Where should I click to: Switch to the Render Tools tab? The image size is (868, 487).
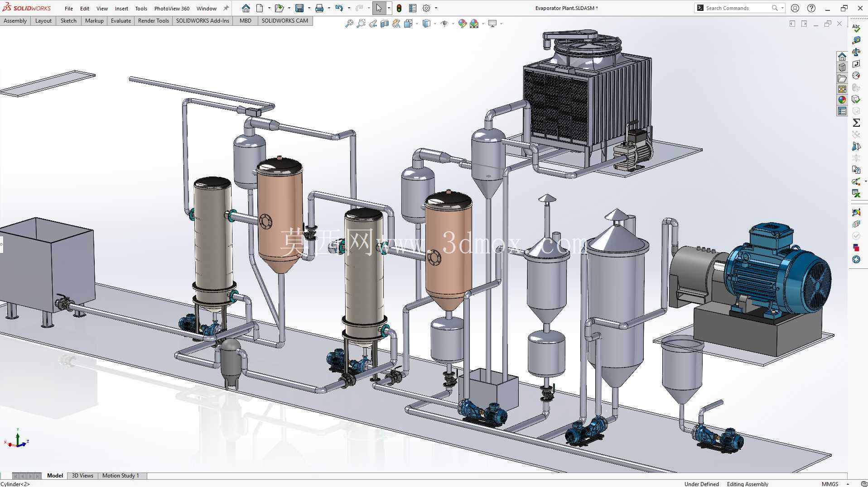point(154,21)
